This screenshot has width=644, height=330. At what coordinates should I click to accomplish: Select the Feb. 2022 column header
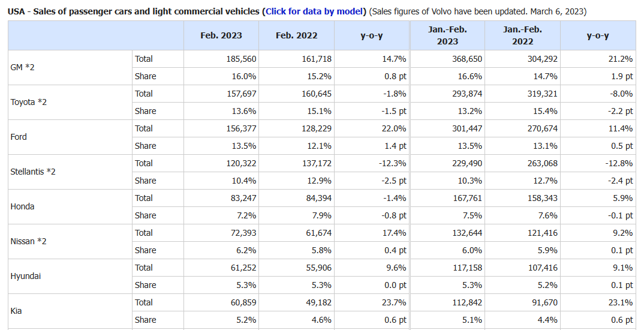coord(296,35)
